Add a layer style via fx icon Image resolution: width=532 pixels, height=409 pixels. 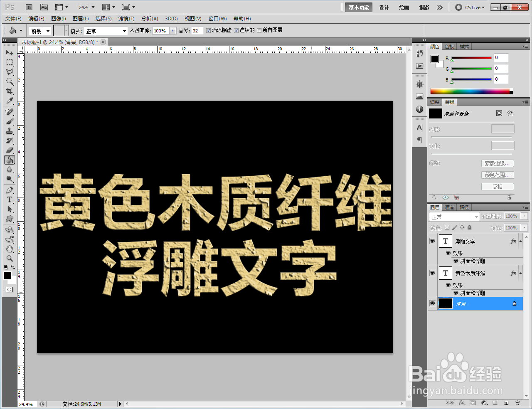461,403
